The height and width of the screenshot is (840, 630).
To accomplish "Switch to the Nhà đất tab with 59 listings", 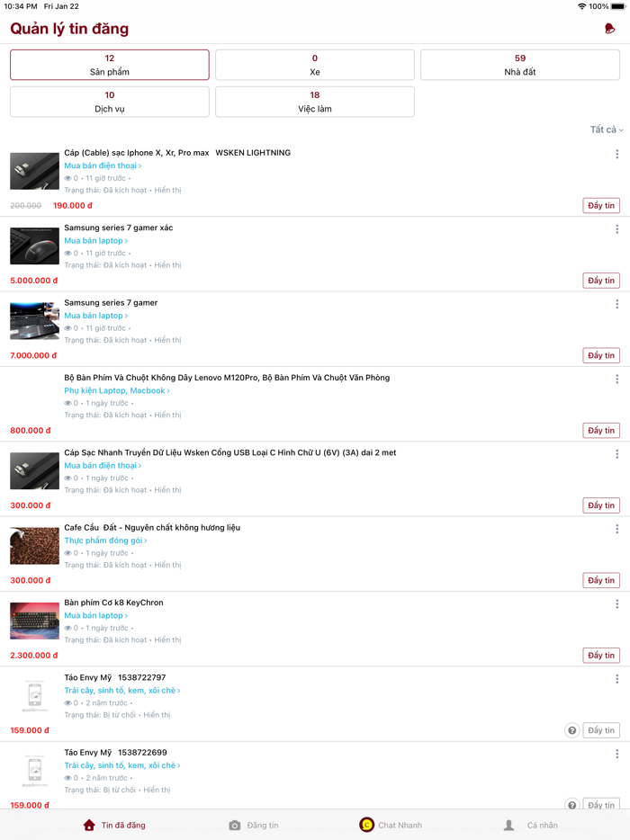I will (x=520, y=65).
